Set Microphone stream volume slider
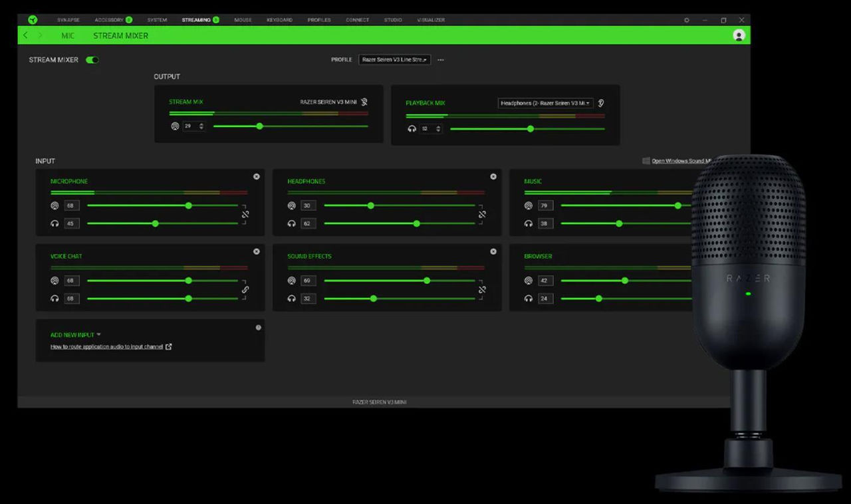851x504 pixels. click(x=162, y=205)
